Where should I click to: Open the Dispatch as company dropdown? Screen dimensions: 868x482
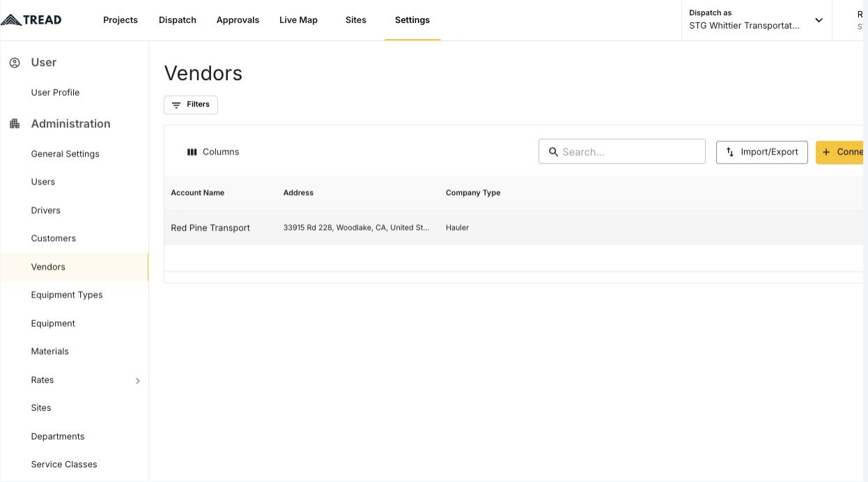(757, 20)
